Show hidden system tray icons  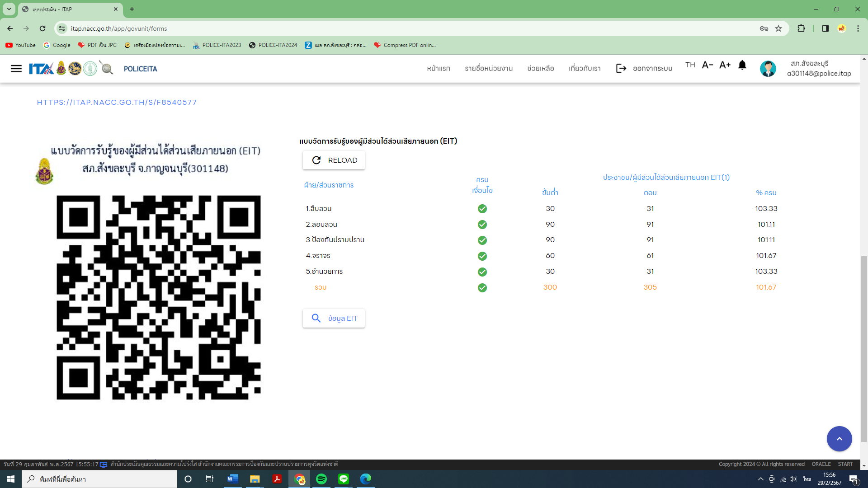pos(760,479)
